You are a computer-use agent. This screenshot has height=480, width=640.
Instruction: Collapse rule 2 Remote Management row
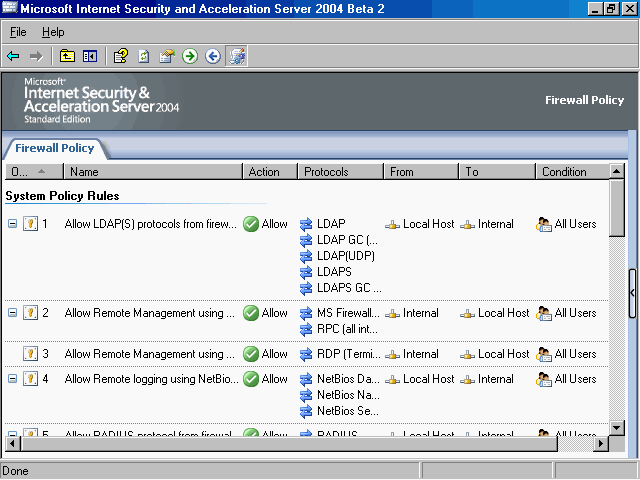pos(12,313)
